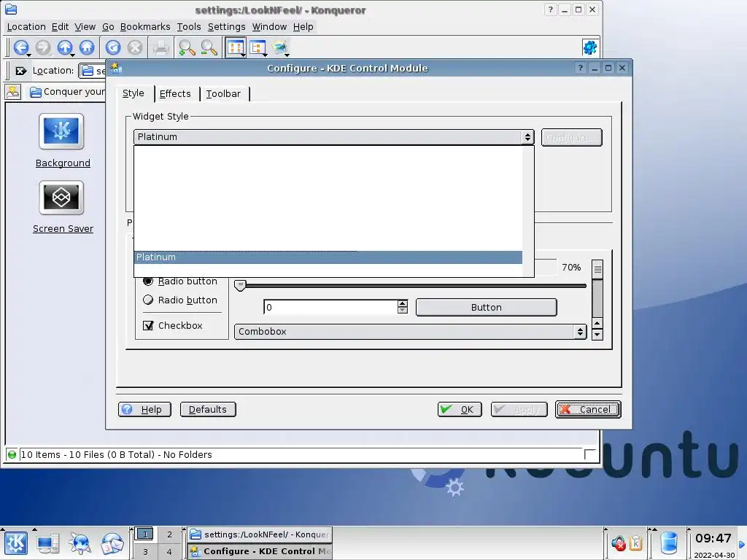This screenshot has width=747, height=560.
Task: Open the Location menu
Action: pos(26,27)
